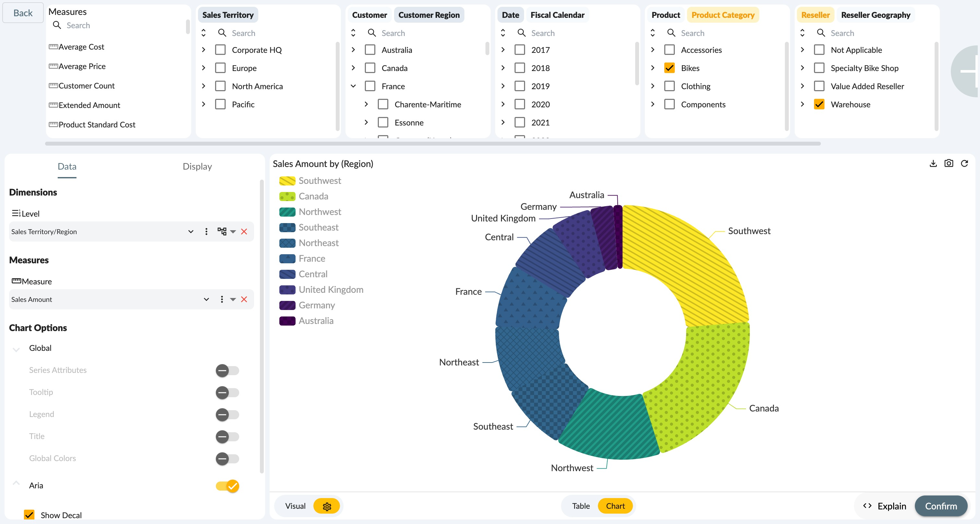Expand the Europe territory node

tap(204, 68)
